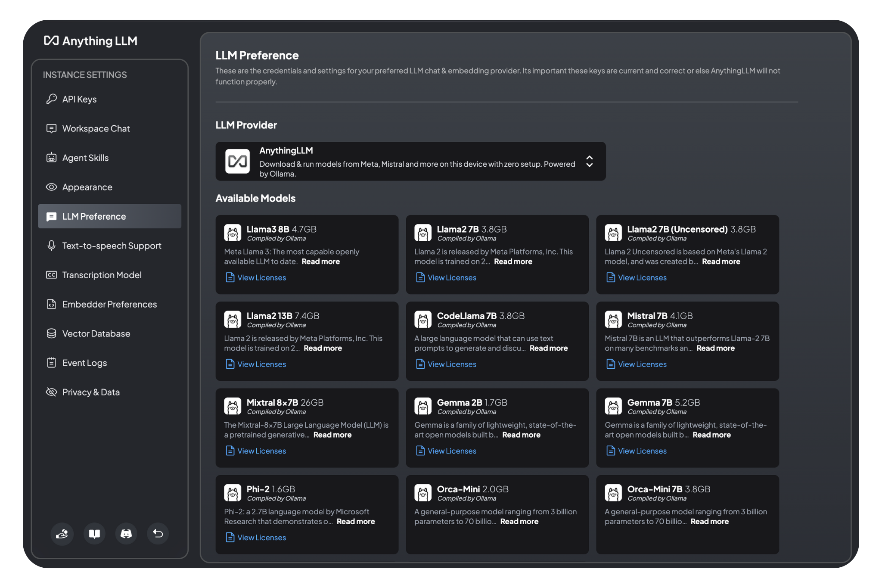Read more about Llama2 7B
The height and width of the screenshot is (588, 882).
(x=513, y=261)
